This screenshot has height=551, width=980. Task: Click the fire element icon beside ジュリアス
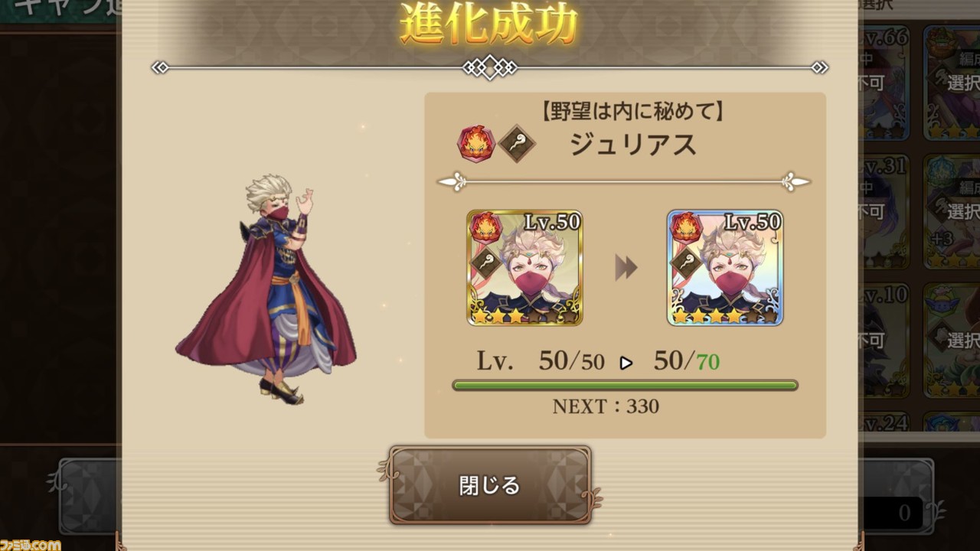(476, 143)
